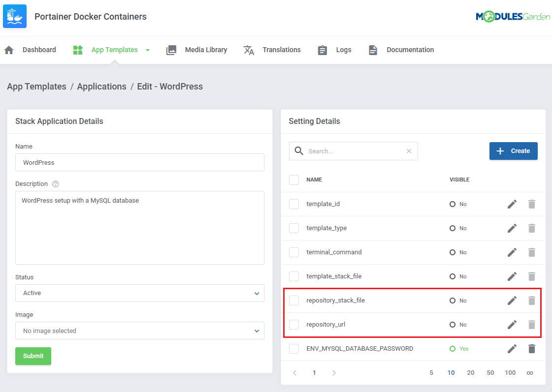Edit the terminal_command setting
The image size is (552, 392).
(x=512, y=252)
